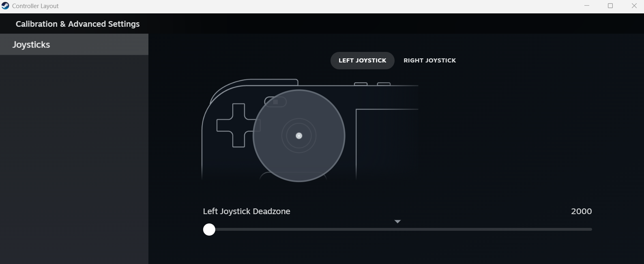The width and height of the screenshot is (644, 264).
Task: Click the Left Joystick Deadzone label
Action: [247, 211]
